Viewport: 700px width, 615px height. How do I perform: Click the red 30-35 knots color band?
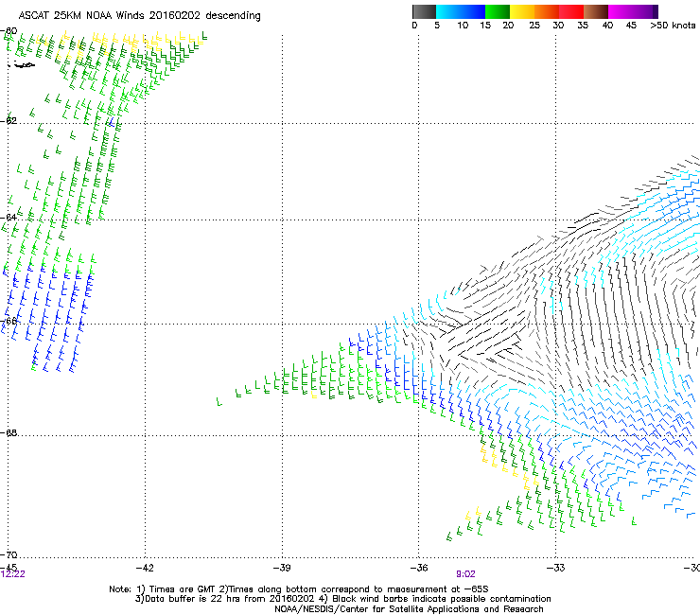tap(571, 11)
